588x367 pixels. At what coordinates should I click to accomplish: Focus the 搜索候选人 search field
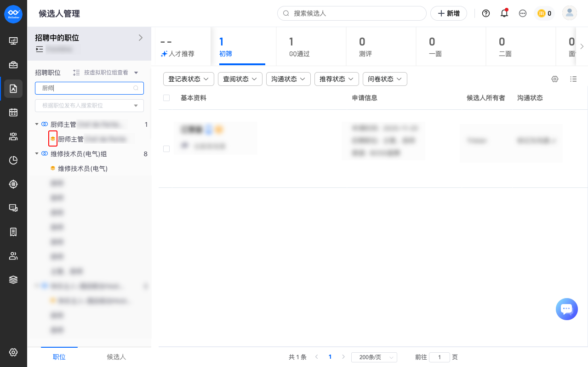[x=352, y=13]
